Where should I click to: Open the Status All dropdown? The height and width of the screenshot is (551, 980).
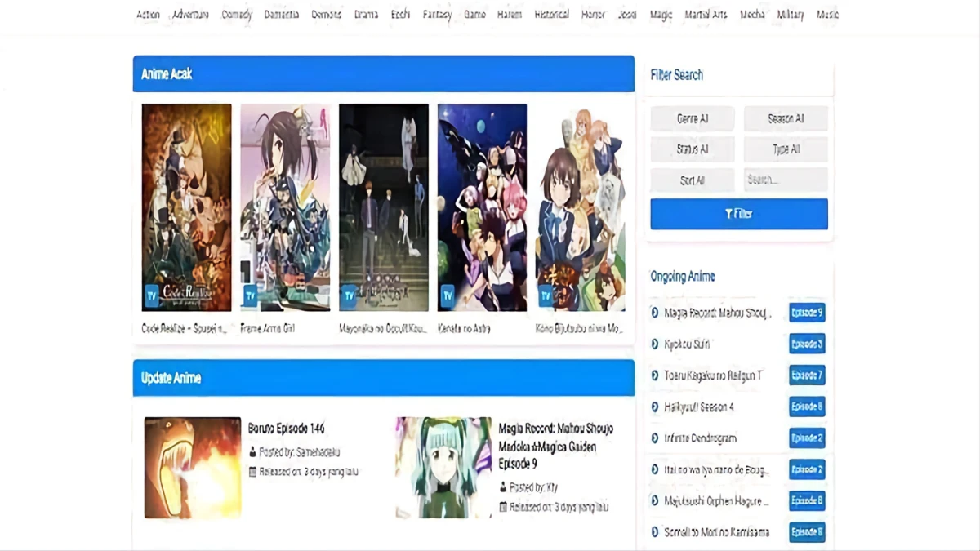click(693, 149)
